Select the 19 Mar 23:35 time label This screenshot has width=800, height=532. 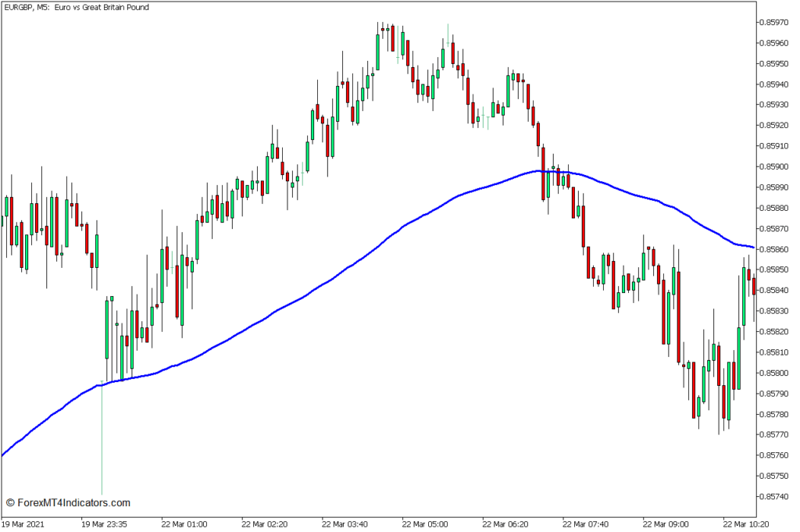[x=106, y=523]
